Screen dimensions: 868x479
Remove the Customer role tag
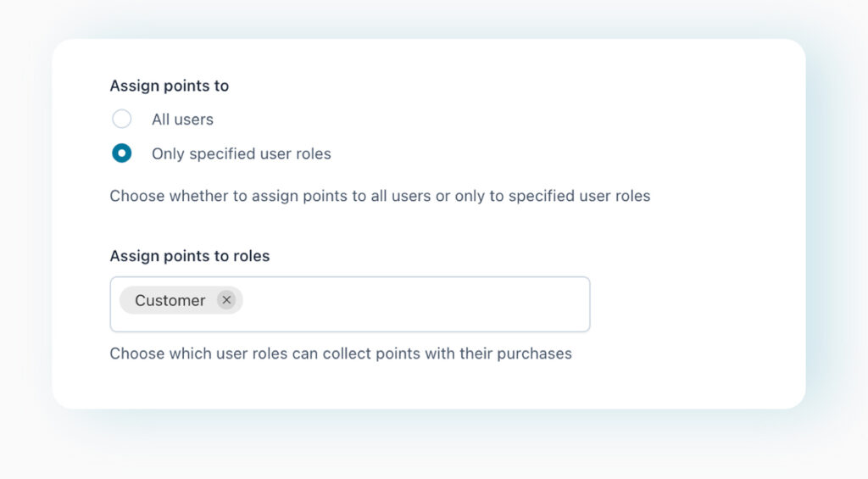[226, 300]
